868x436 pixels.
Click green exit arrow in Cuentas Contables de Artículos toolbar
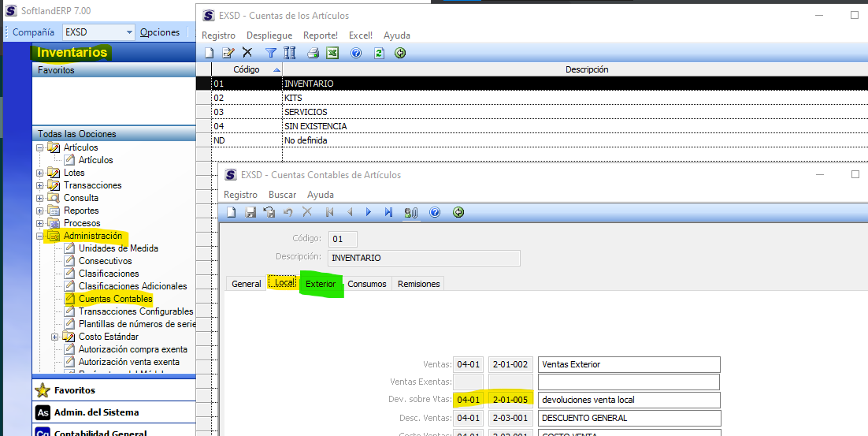(x=458, y=212)
